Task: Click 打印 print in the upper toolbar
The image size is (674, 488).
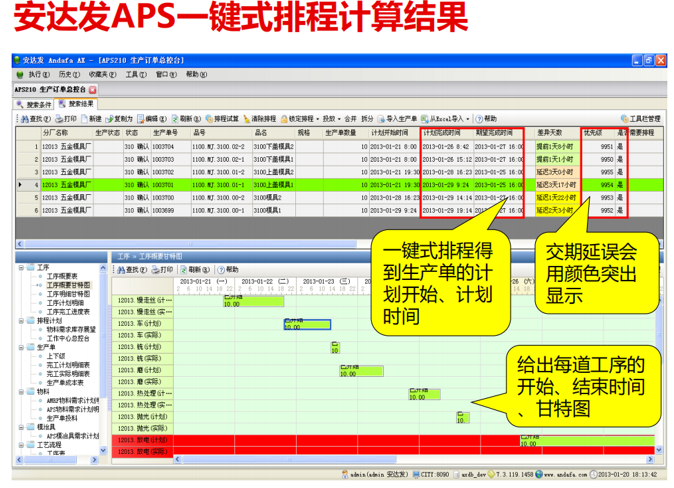Action: pos(66,119)
